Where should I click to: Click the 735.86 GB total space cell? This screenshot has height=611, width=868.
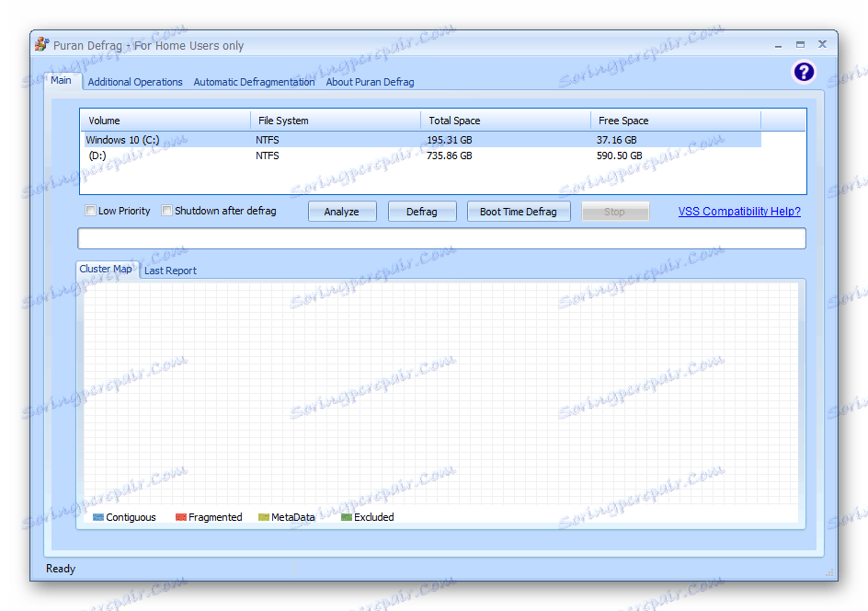point(449,156)
